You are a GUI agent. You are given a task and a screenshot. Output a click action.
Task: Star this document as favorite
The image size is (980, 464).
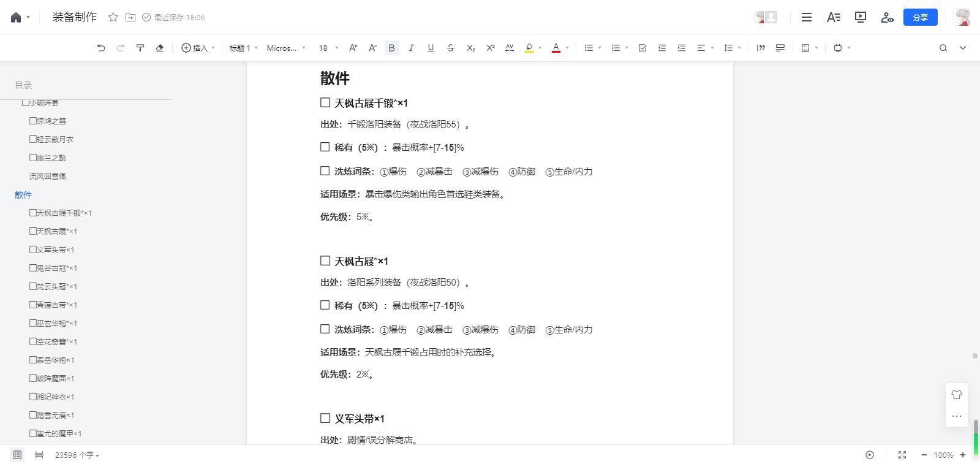click(x=113, y=17)
